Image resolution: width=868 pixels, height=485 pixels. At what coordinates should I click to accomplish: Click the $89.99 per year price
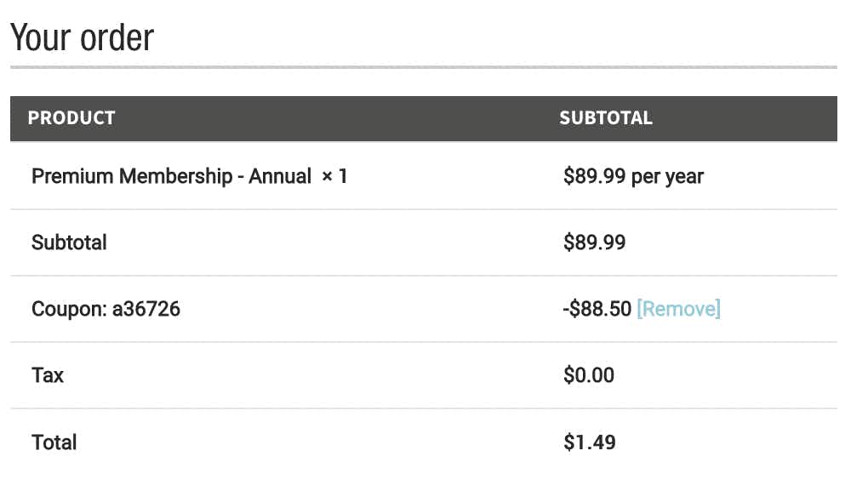(x=633, y=177)
